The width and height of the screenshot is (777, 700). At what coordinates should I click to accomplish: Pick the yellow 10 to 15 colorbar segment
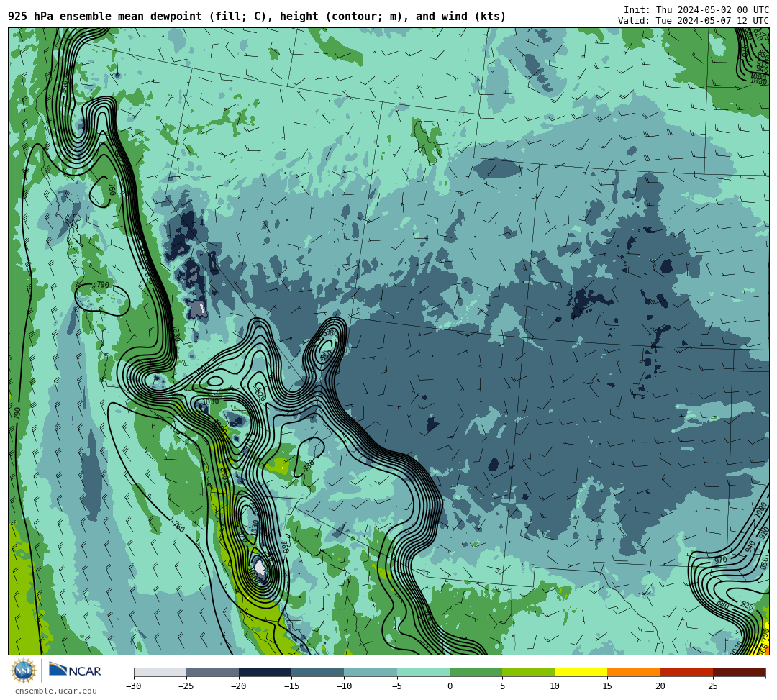581,672
